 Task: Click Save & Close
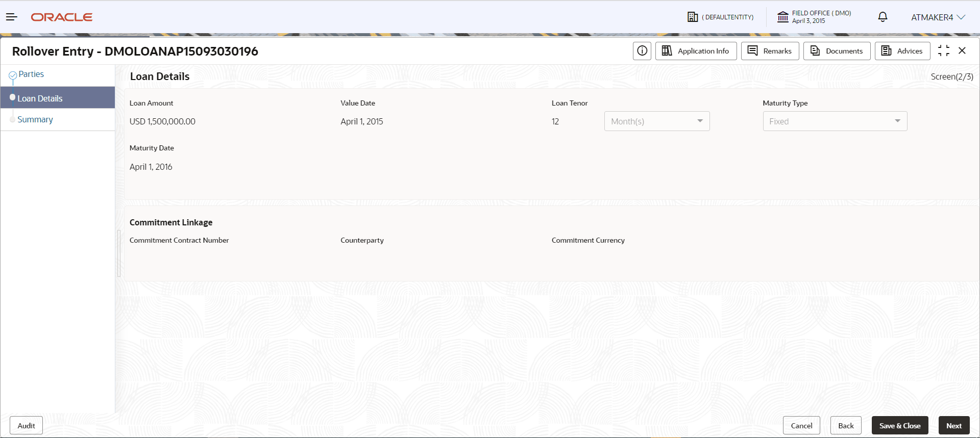point(900,426)
